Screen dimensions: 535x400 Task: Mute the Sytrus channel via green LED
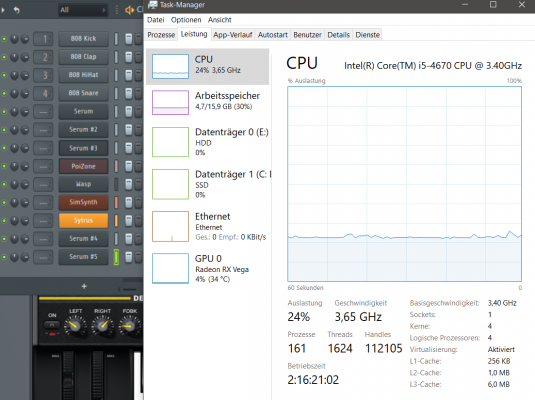pos(4,221)
